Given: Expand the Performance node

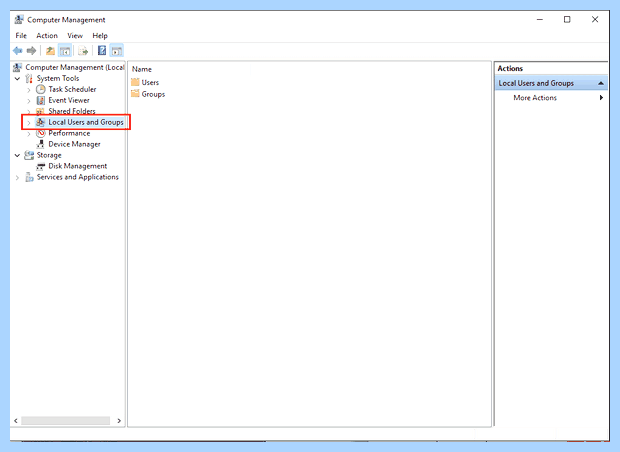Looking at the screenshot, I should pos(28,134).
